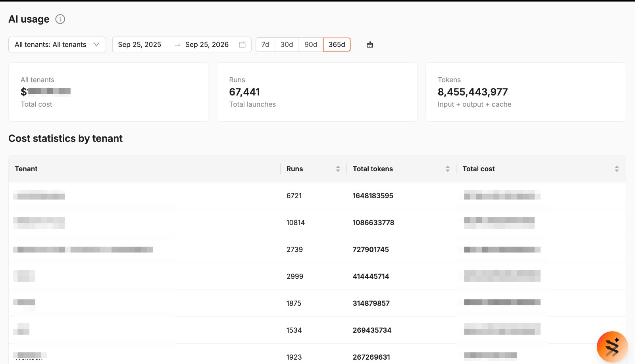Click the total tokens value 414445714
635x364 pixels.
371,276
